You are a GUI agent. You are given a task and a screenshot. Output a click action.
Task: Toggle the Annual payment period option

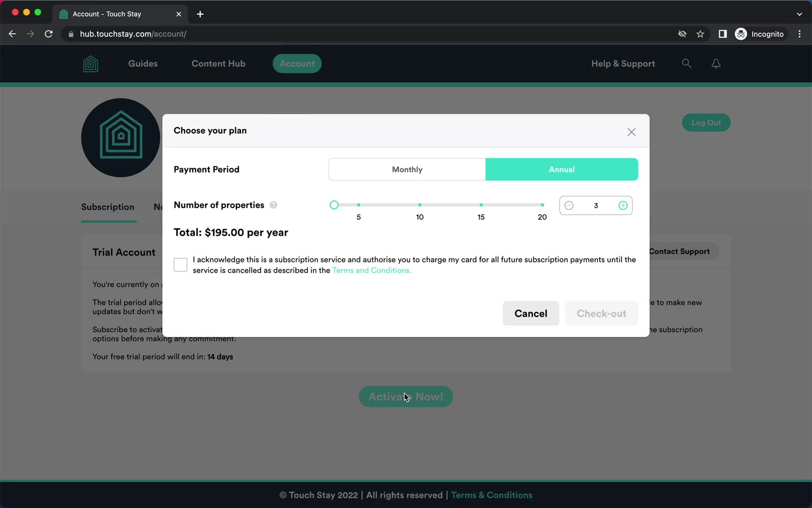point(561,169)
